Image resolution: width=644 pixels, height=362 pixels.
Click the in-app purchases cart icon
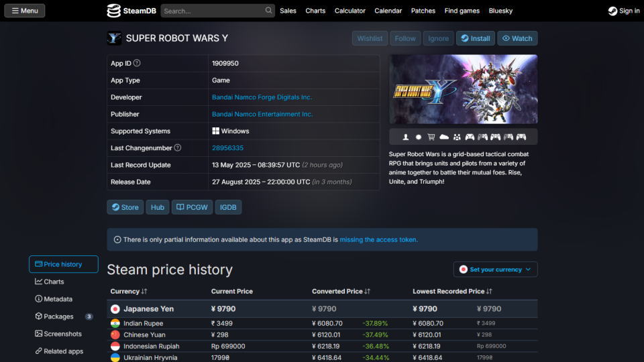tap(431, 137)
